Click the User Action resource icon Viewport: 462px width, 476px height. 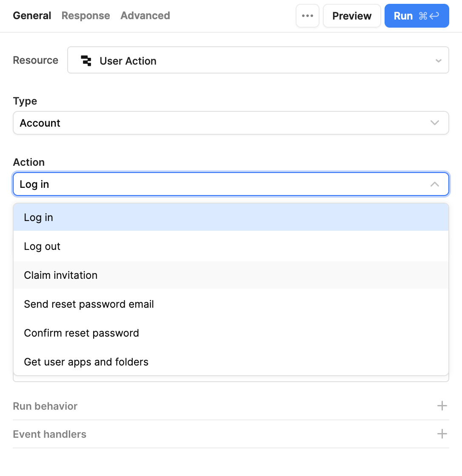point(86,61)
